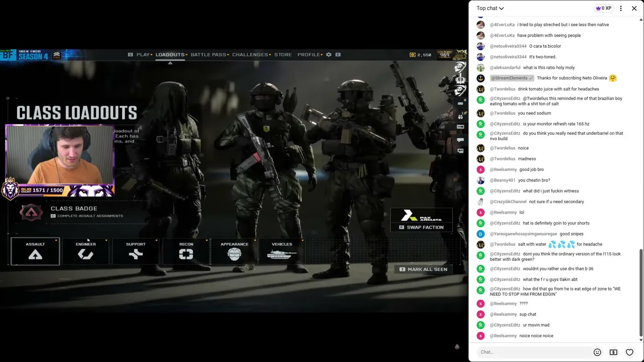Click the Season 4 battle pass logo

coord(33,55)
